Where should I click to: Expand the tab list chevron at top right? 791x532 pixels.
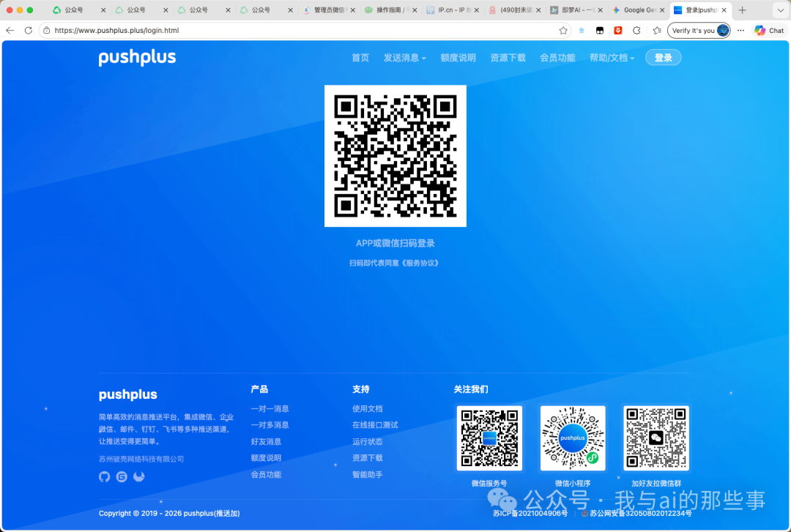(781, 10)
